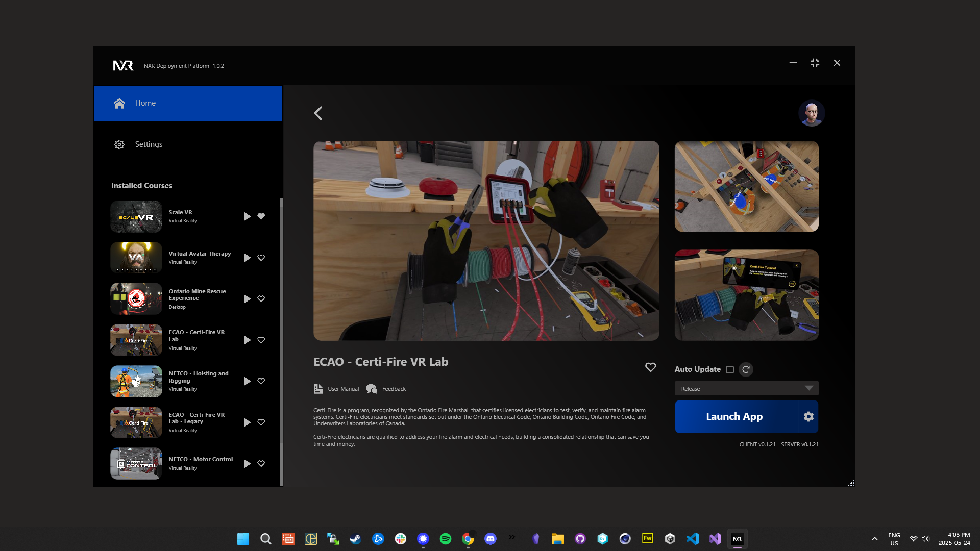Go to the Home menu item

[188, 103]
